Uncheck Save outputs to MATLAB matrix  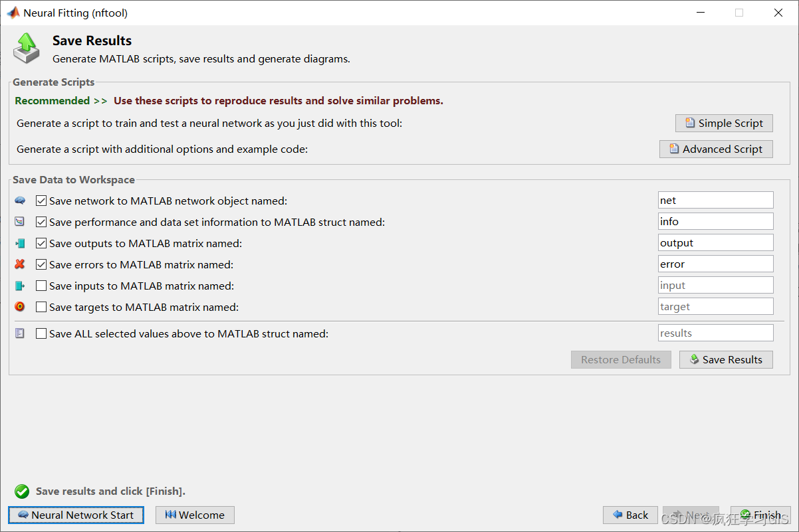[x=41, y=243]
